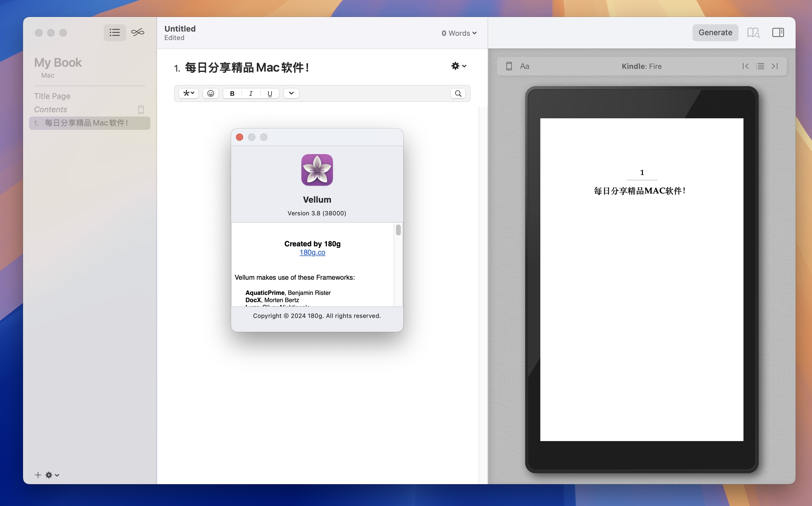Click the copyright notice text

click(x=317, y=315)
